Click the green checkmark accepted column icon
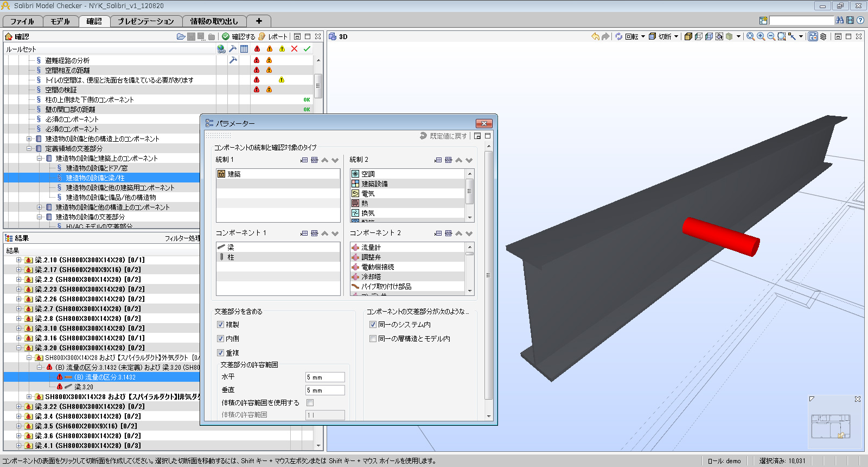Screen dimensions: 868x467 click(307, 49)
